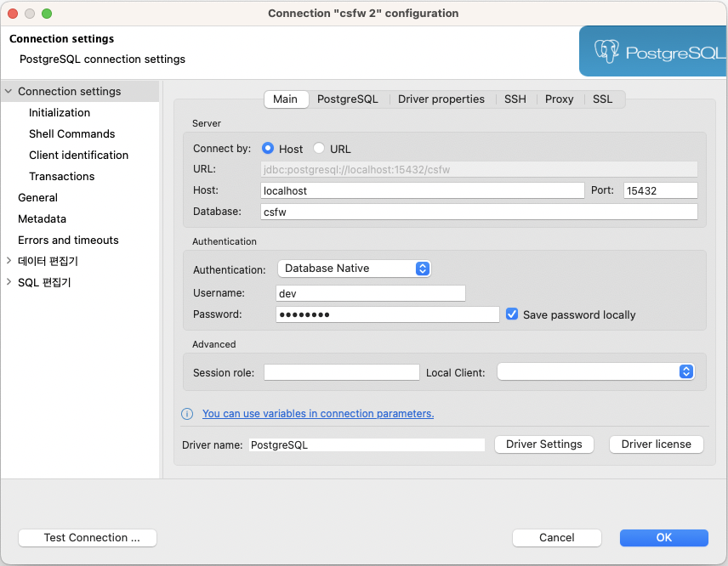Select the Host radio button
This screenshot has height=566, width=728.
click(268, 149)
